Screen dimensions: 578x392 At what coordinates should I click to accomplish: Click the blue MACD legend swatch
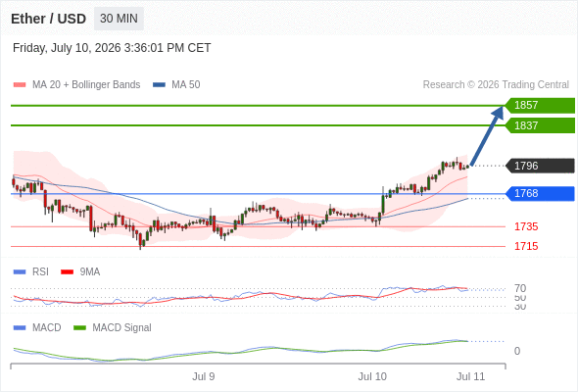(20, 328)
